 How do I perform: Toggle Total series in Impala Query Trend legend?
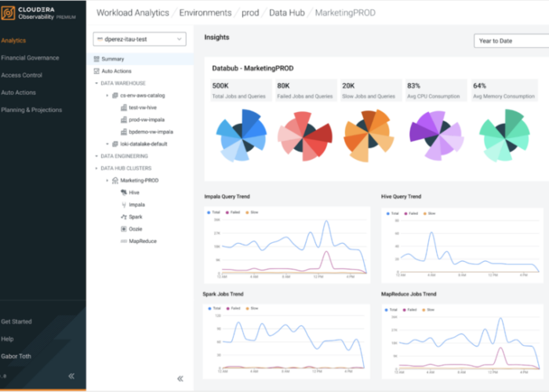point(213,212)
